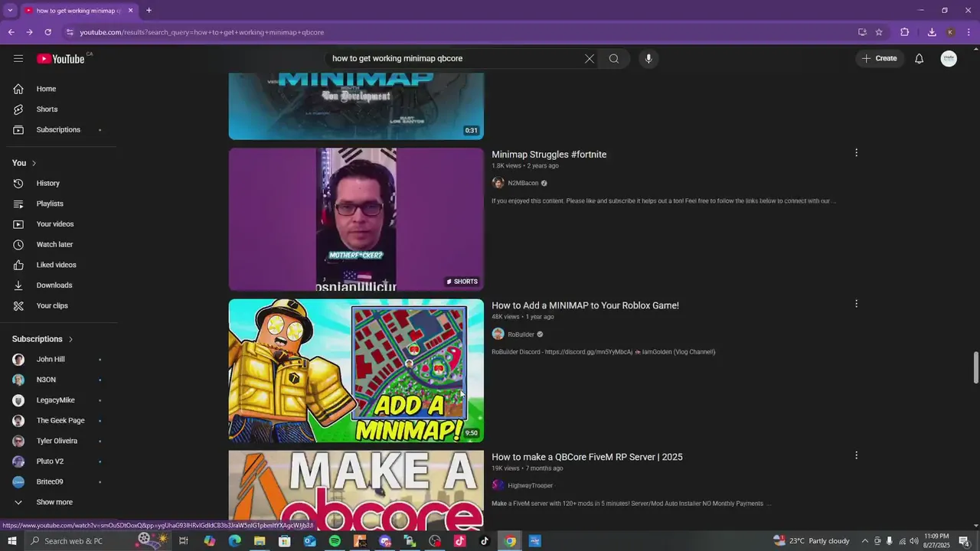Open Chrome three-dot menu
This screenshot has width=980, height=551.
pyautogui.click(x=969, y=32)
